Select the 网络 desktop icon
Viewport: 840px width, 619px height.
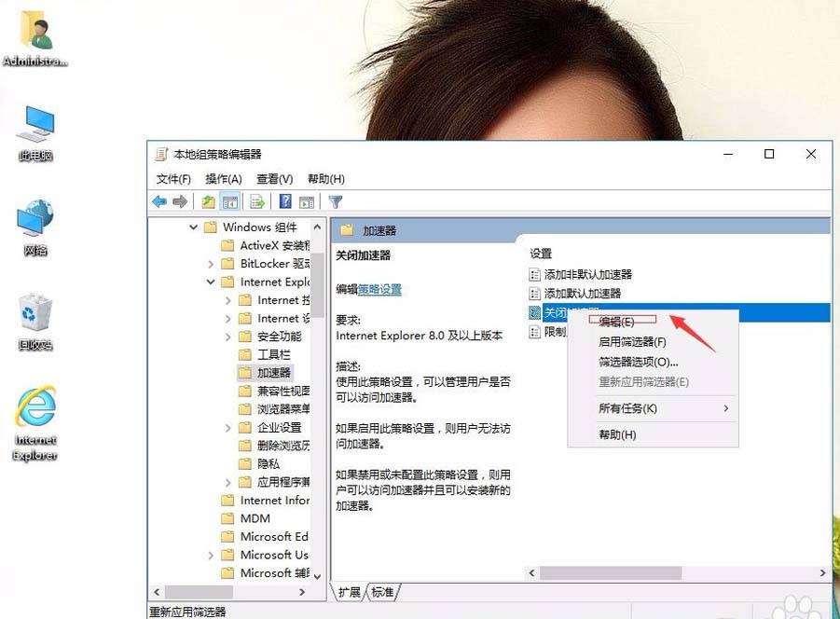pos(35,227)
